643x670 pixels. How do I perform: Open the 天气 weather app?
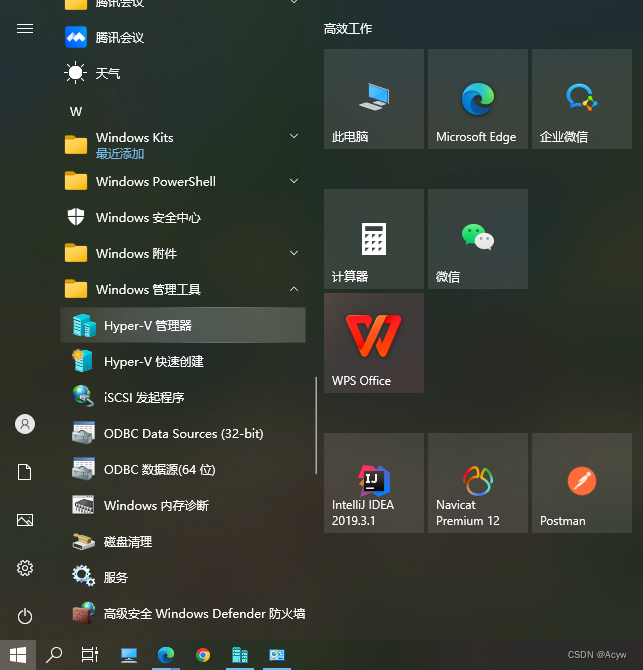[183, 73]
